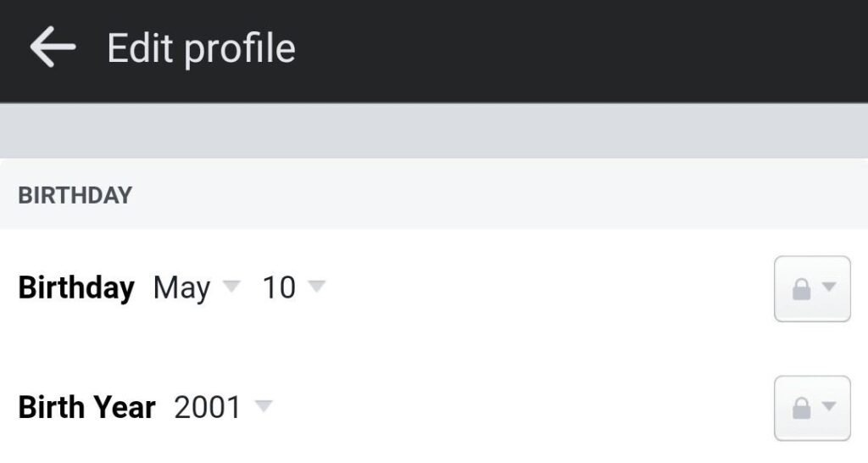Click the arrow next to May
The width and height of the screenshot is (868, 463).
[231, 287]
